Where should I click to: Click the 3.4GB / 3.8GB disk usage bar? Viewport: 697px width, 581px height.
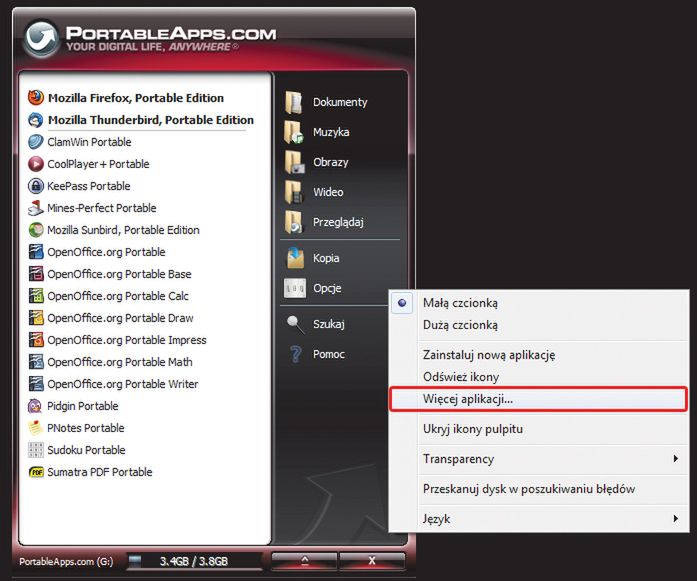pos(194,561)
